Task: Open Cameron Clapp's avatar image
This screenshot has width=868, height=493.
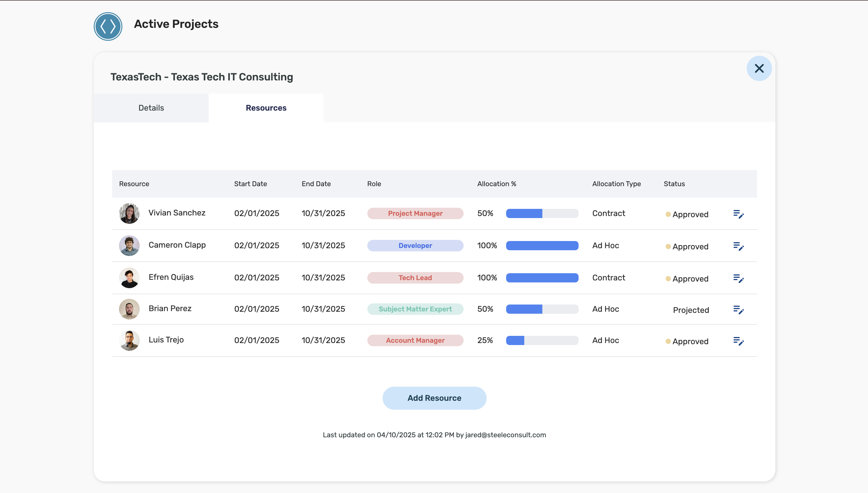Action: coord(129,245)
